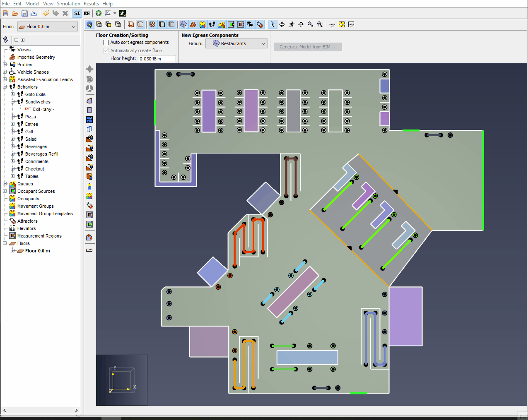This screenshot has height=420, width=528.
Task: Click the Measure ruler tool
Action: coord(89,250)
